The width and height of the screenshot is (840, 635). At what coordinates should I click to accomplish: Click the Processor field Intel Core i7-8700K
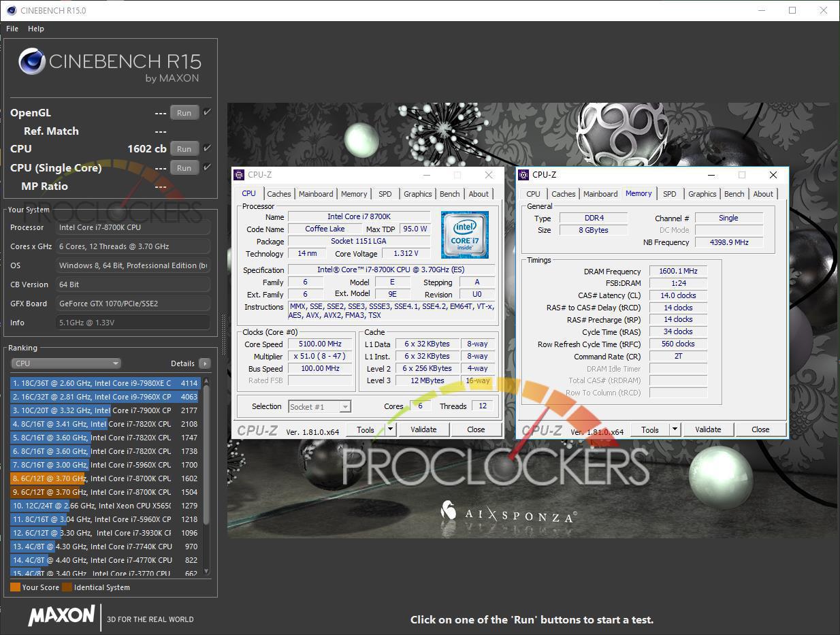point(133,227)
